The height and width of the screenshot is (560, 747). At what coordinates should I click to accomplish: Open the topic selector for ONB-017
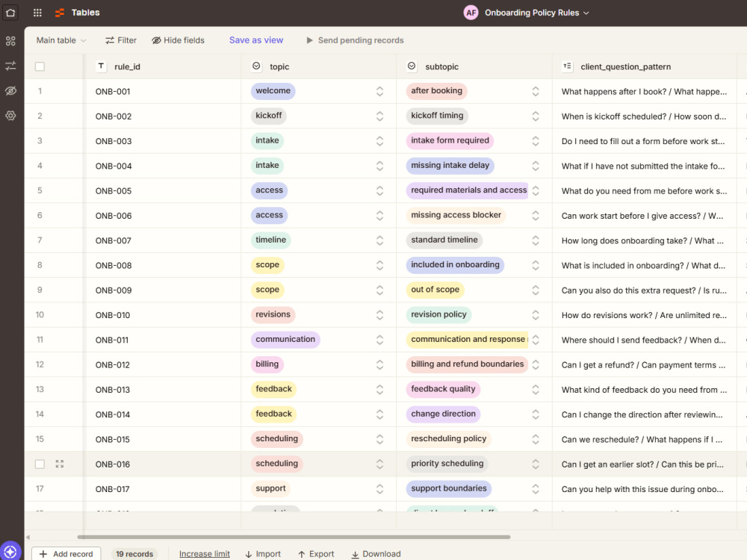click(x=379, y=488)
